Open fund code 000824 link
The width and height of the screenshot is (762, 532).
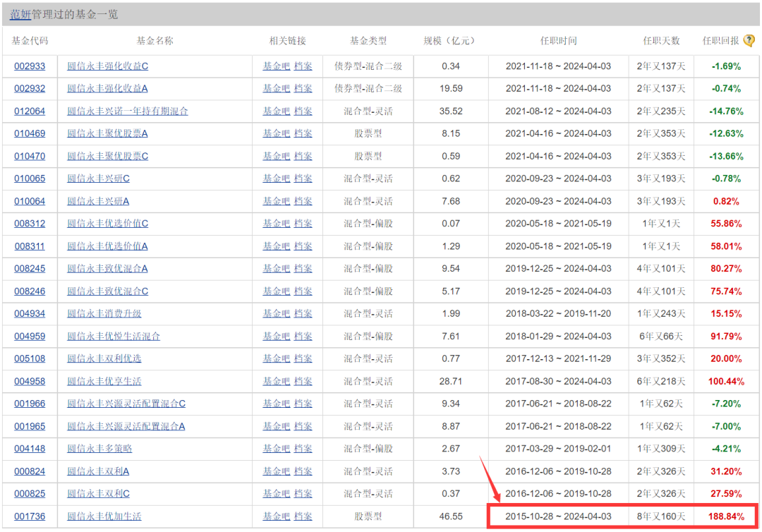[x=30, y=471]
